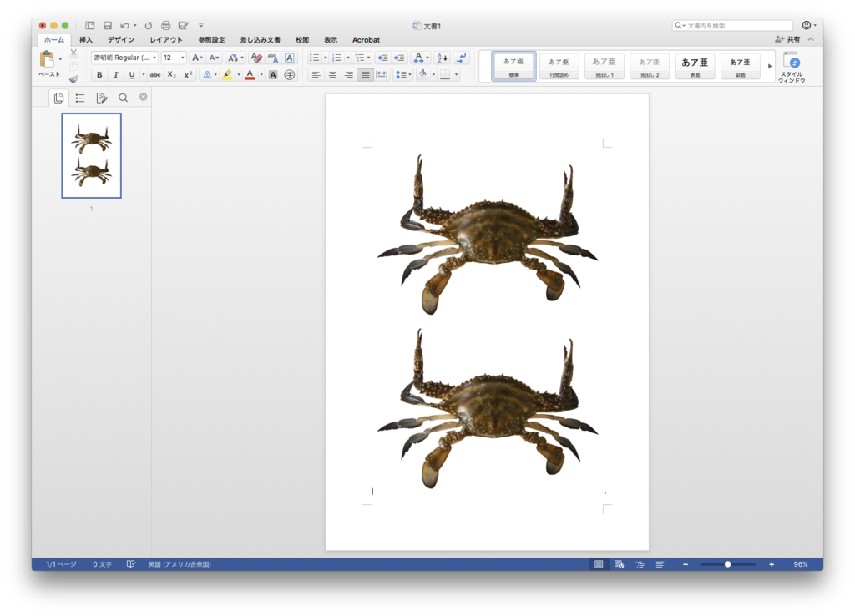This screenshot has height=616, width=855.
Task: Open the レイアウト tab
Action: click(166, 40)
